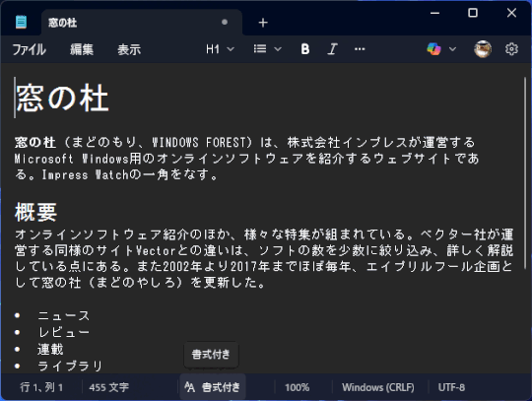The image size is (532, 401).
Task: Click the vertical scrollbar thumb
Action: pos(525,173)
